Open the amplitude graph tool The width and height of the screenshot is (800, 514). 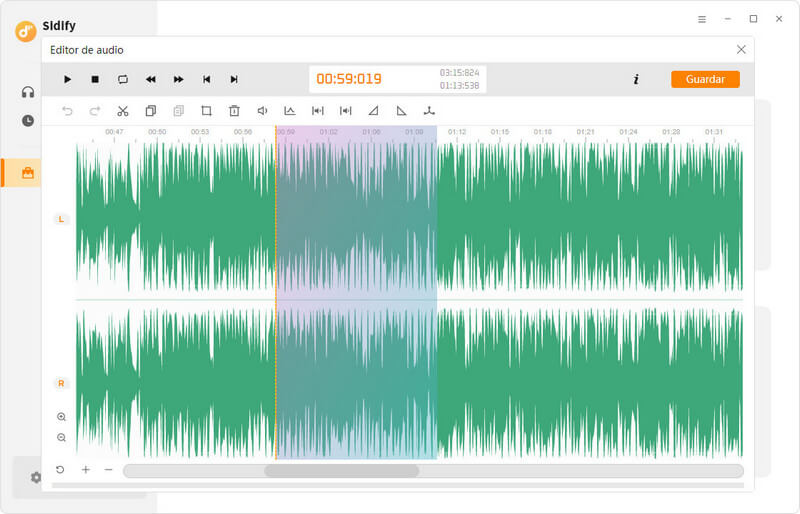pyautogui.click(x=290, y=111)
